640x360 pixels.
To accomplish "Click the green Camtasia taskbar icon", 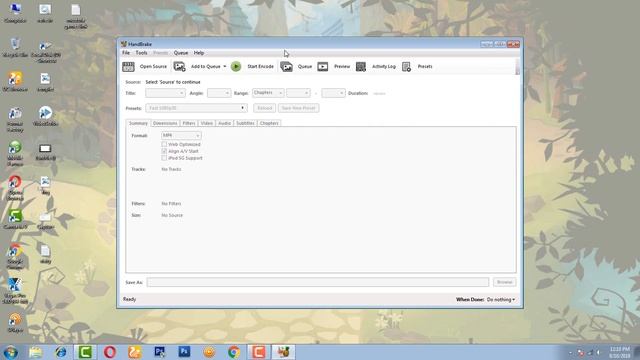I will click(x=85, y=352).
